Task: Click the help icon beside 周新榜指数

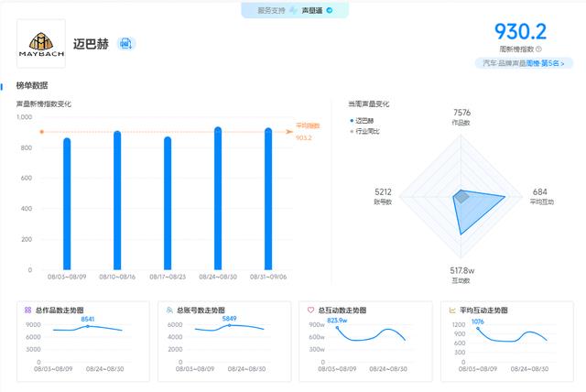Action: pos(538,49)
